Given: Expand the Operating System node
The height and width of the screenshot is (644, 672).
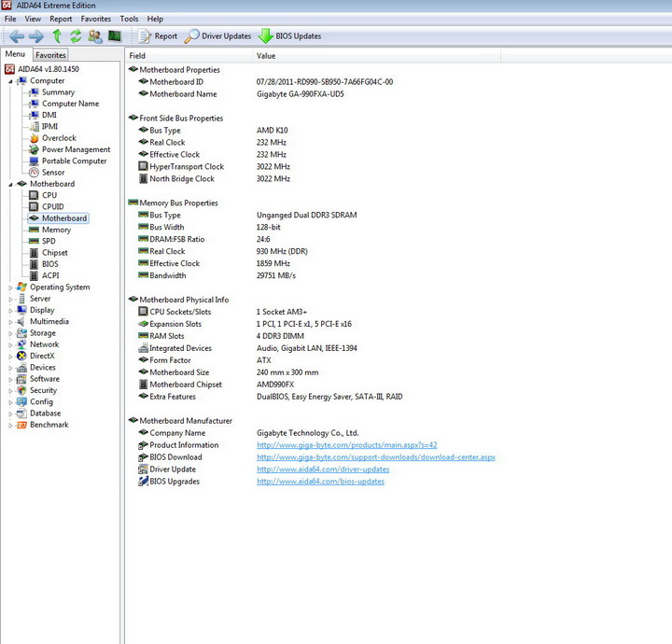Looking at the screenshot, I should point(10,288).
